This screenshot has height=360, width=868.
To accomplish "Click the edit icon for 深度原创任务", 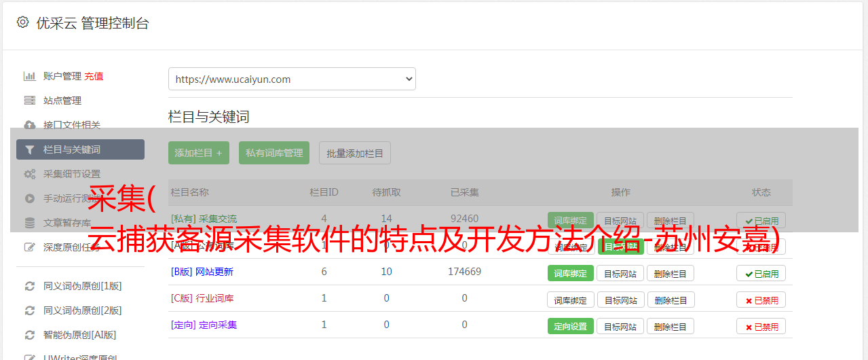I will tap(29, 247).
